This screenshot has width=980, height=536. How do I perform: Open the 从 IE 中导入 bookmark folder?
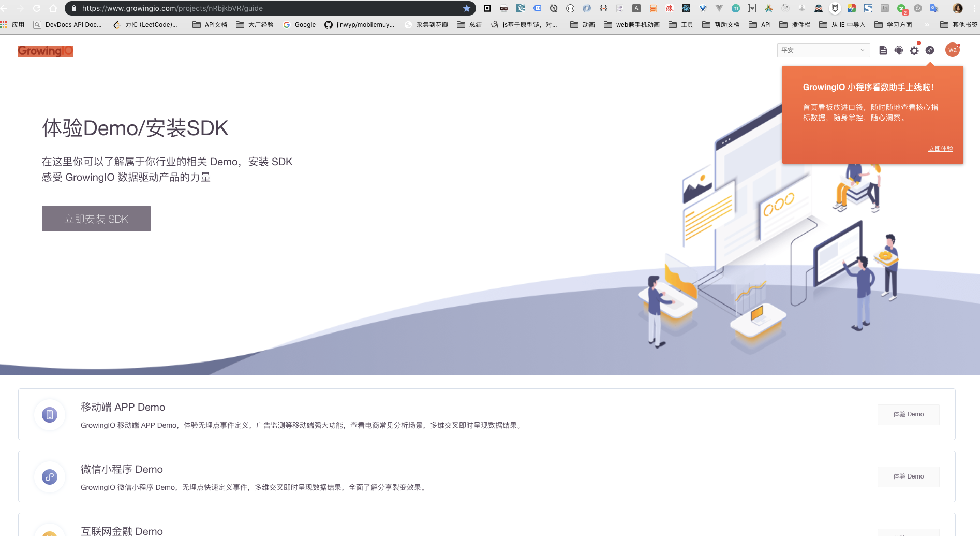pyautogui.click(x=842, y=25)
